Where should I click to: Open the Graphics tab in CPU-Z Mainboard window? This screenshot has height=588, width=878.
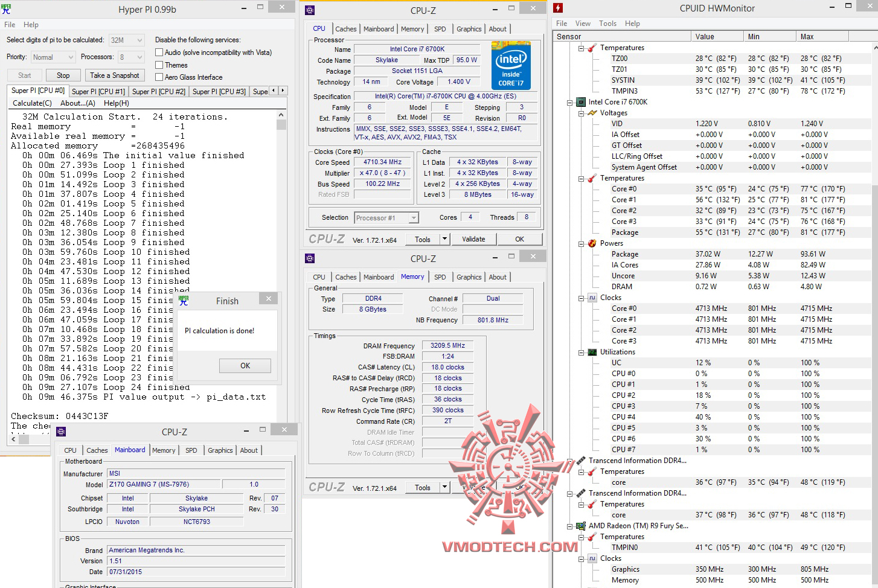pyautogui.click(x=220, y=450)
